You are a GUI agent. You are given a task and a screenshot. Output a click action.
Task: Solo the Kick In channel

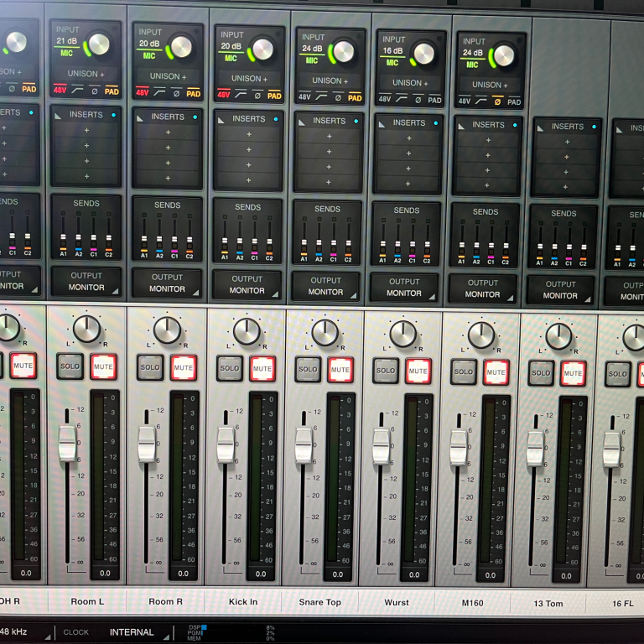pyautogui.click(x=230, y=368)
